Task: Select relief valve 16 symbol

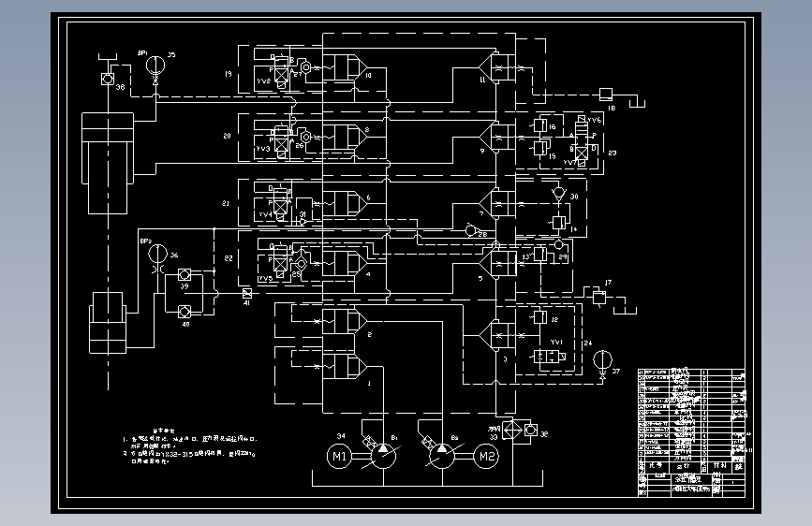Action: tap(539, 125)
